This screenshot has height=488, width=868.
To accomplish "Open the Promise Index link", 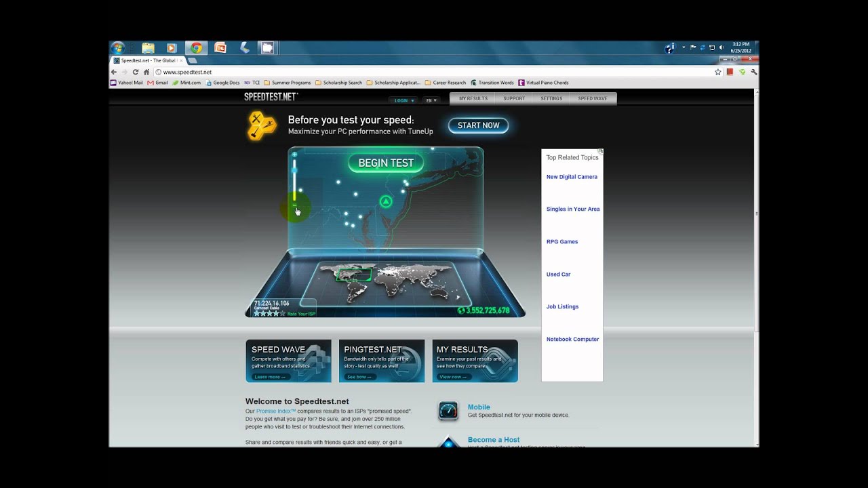I will coord(275,411).
